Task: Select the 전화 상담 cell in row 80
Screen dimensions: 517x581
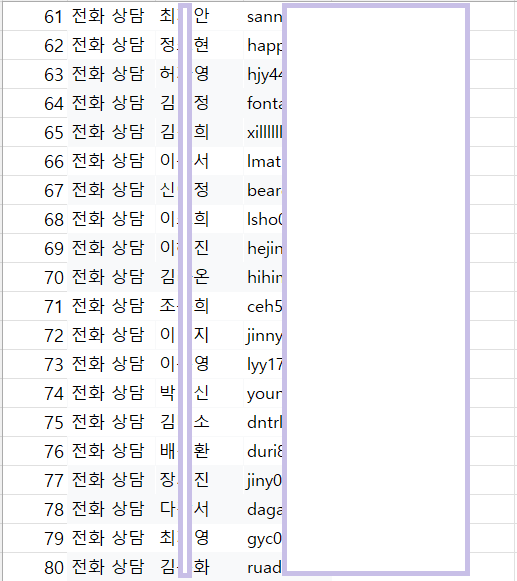Action: pos(111,567)
